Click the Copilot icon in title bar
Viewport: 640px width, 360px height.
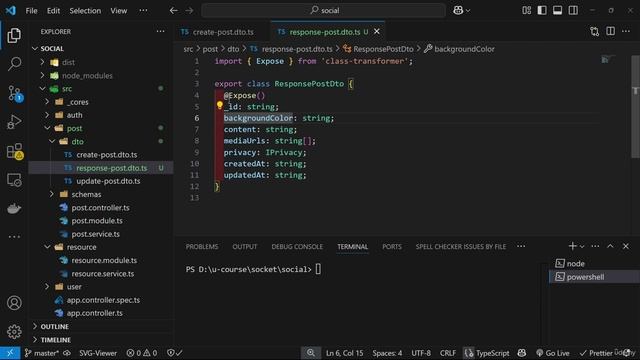[x=458, y=11]
